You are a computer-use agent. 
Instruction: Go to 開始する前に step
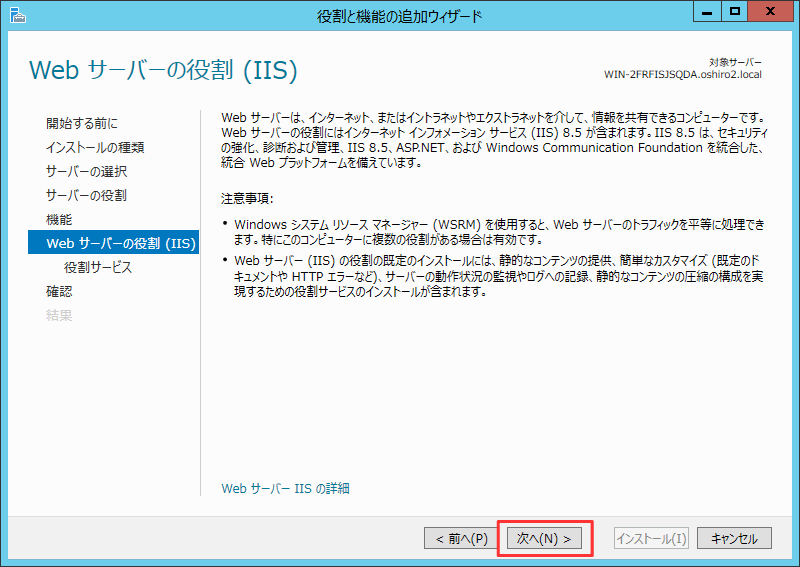pyautogui.click(x=82, y=123)
